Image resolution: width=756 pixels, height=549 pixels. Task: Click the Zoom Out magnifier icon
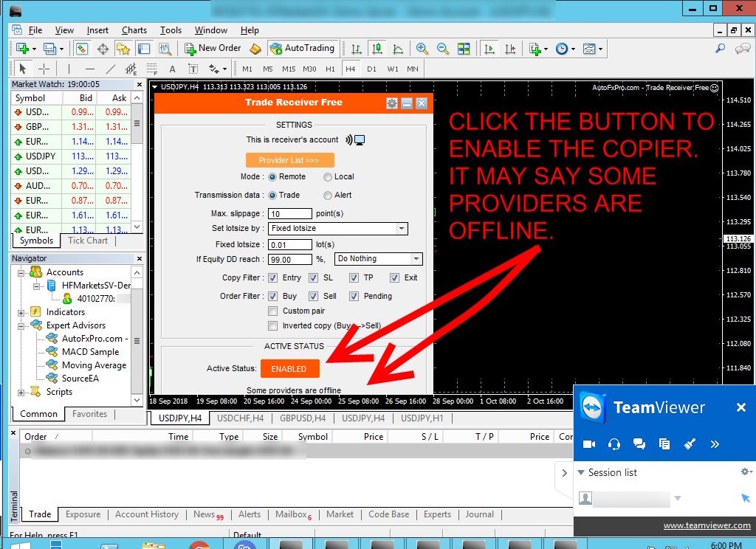(443, 49)
